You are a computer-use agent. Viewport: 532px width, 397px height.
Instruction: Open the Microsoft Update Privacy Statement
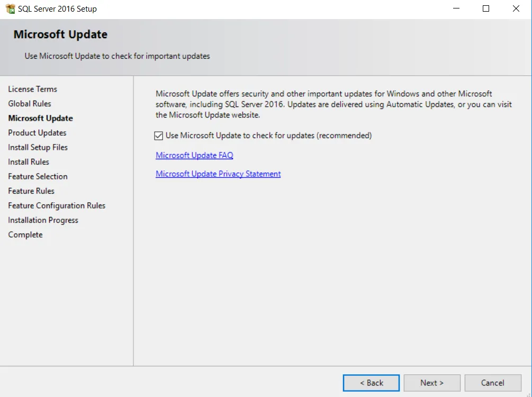coord(218,174)
